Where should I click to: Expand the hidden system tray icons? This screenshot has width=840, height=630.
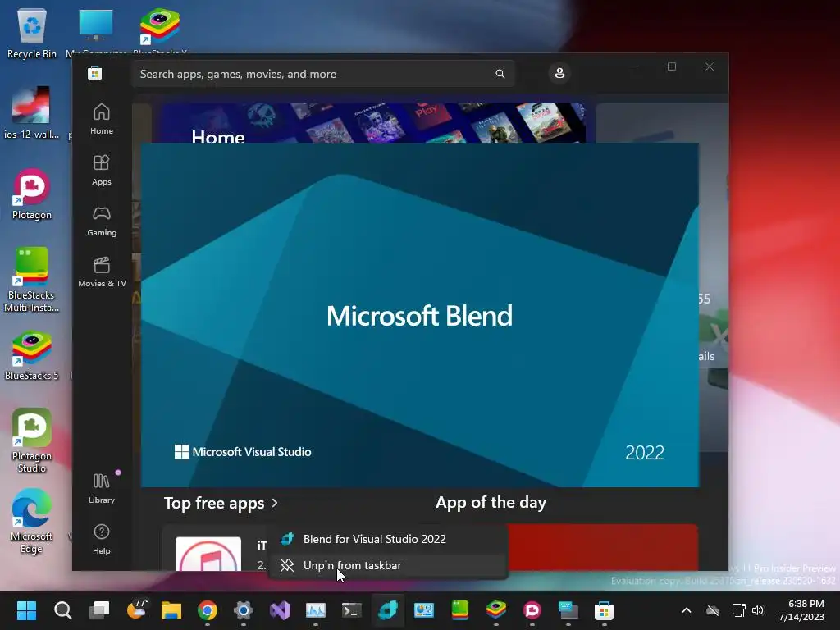coord(687,610)
